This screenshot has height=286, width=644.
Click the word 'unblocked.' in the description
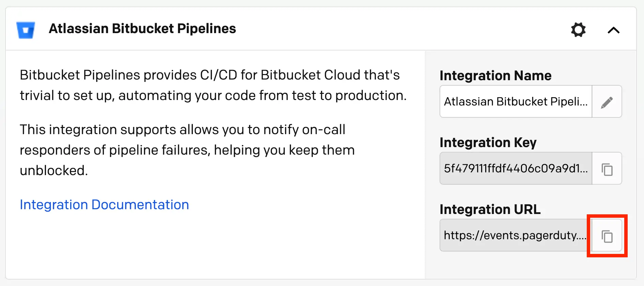click(54, 171)
